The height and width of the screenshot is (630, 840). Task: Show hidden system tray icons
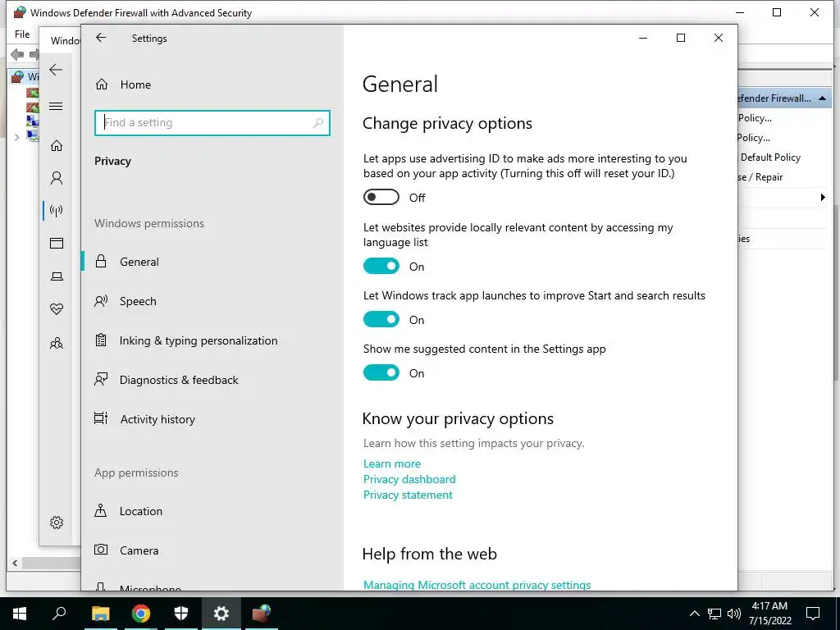pyautogui.click(x=694, y=614)
